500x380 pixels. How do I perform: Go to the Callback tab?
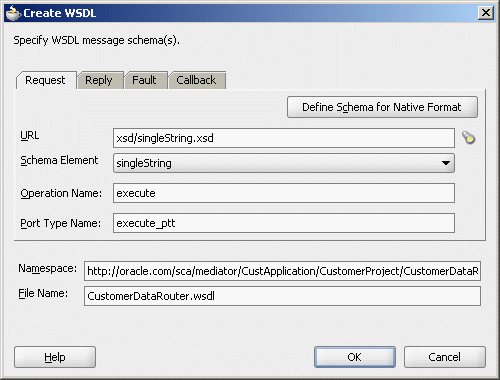click(197, 80)
